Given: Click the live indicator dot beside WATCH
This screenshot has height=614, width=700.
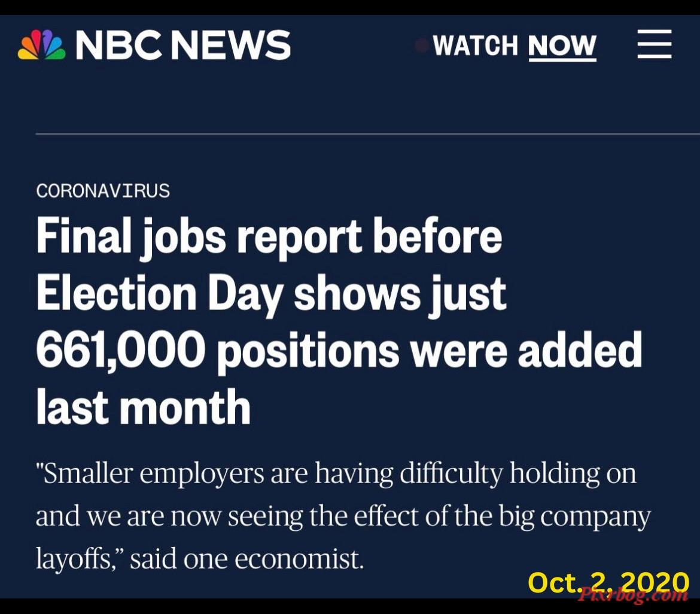Looking at the screenshot, I should (x=421, y=45).
